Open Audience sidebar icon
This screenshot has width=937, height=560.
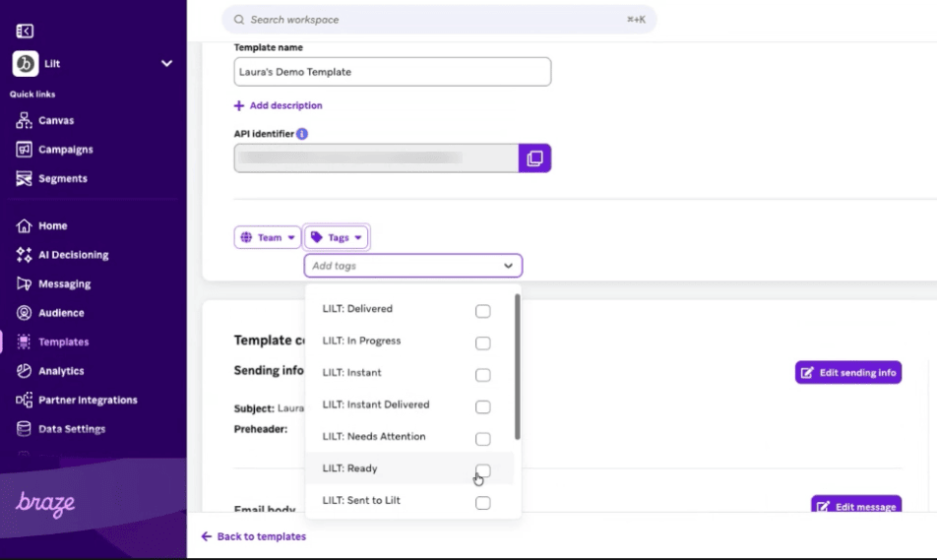[x=24, y=313]
